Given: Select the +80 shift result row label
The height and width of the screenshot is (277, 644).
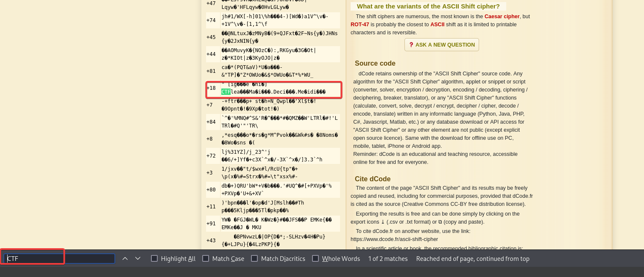Looking at the screenshot, I should (211, 190).
